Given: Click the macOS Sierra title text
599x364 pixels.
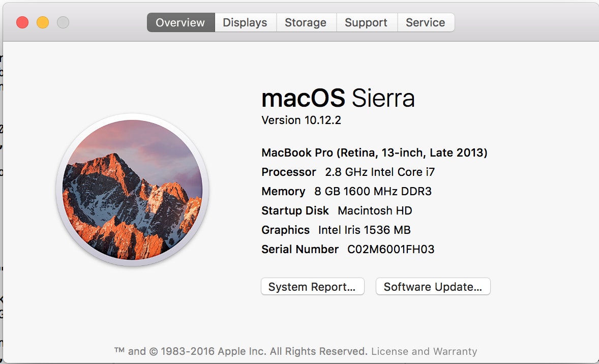Looking at the screenshot, I should (x=338, y=98).
